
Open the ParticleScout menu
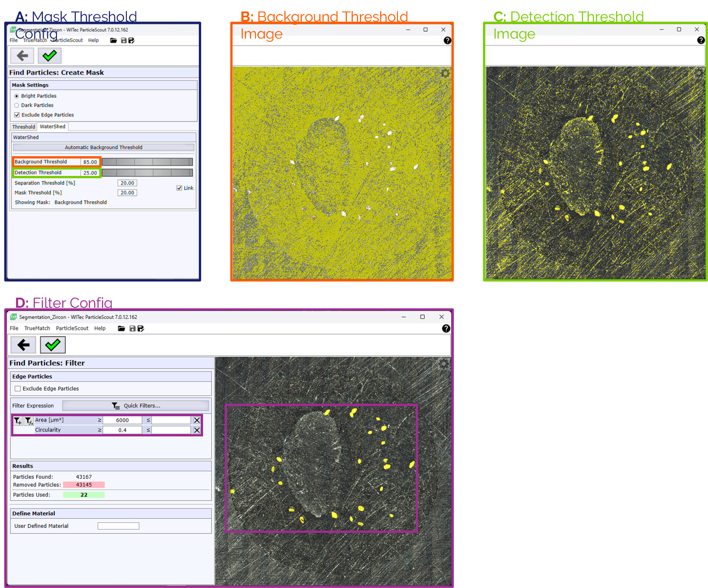point(68,40)
